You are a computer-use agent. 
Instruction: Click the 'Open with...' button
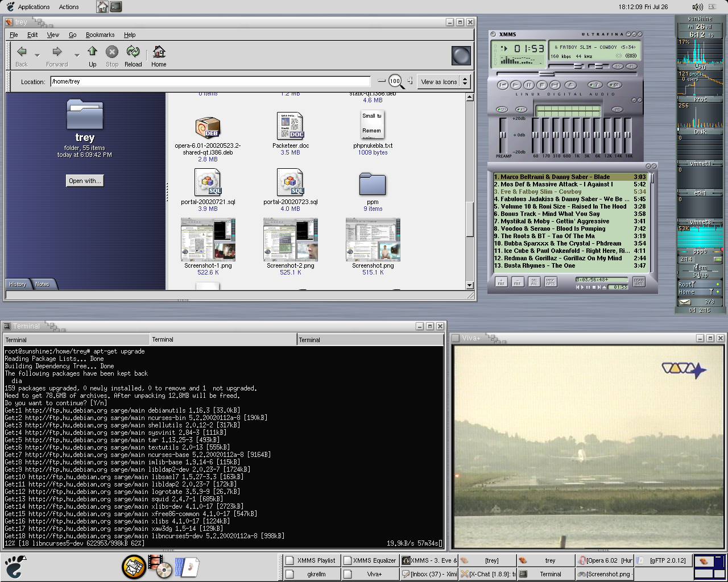pos(85,181)
